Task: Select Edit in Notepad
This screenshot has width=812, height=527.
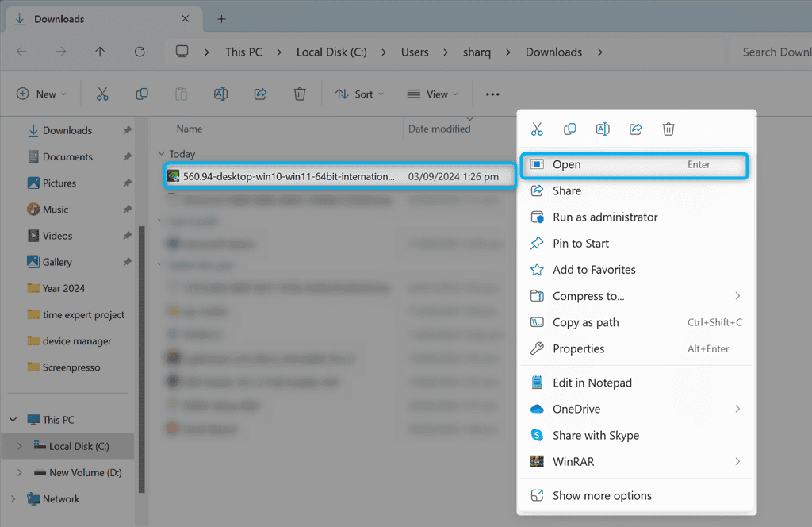Action: [x=634, y=383]
